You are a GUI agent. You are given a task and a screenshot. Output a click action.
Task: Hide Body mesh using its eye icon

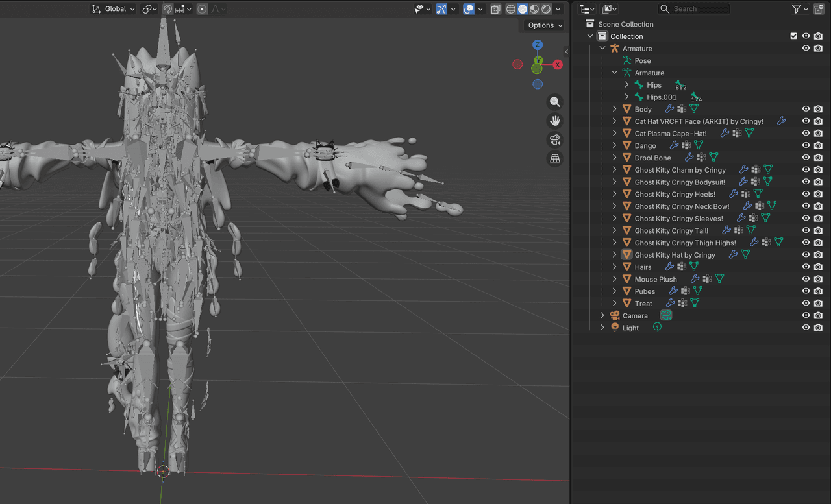point(806,109)
